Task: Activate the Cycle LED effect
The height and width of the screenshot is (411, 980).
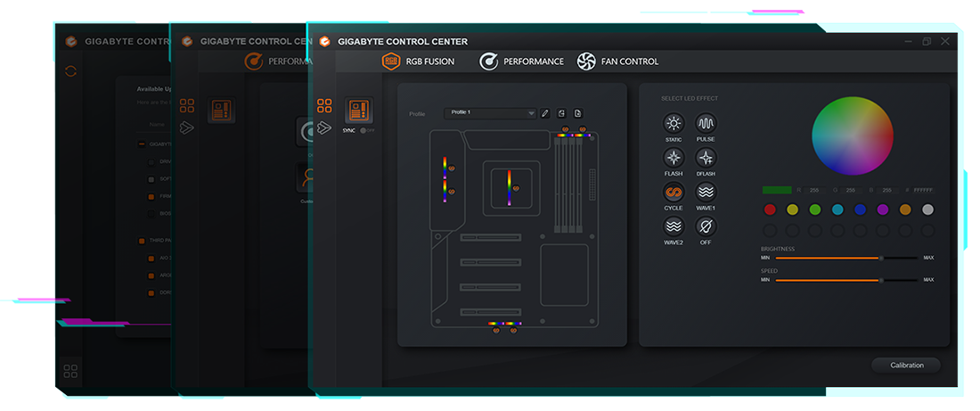Action: pos(674,192)
